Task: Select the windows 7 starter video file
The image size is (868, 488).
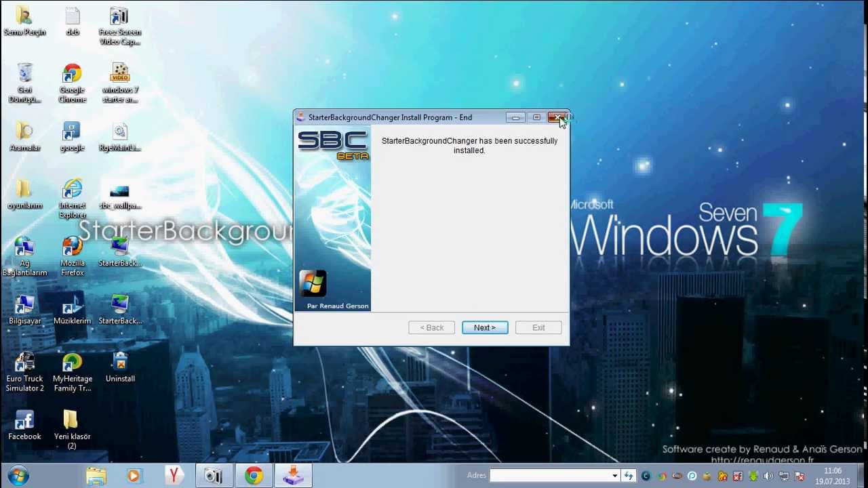Action: 120,84
